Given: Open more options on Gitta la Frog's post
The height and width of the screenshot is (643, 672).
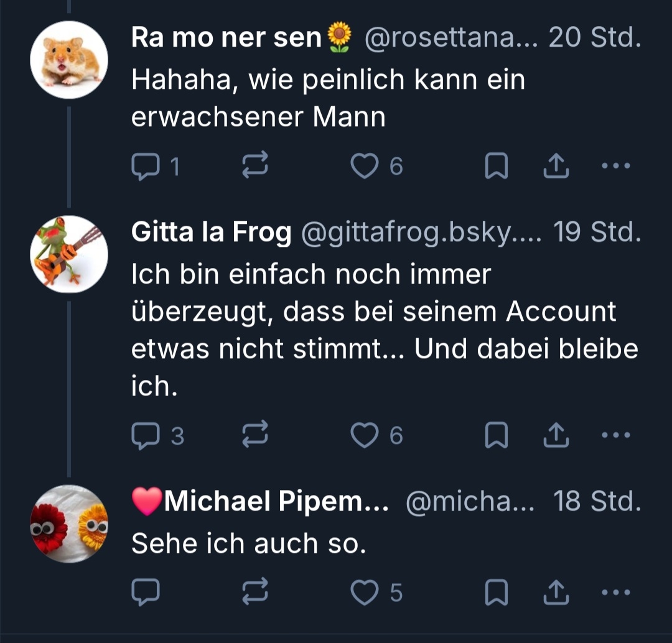Looking at the screenshot, I should (x=617, y=435).
